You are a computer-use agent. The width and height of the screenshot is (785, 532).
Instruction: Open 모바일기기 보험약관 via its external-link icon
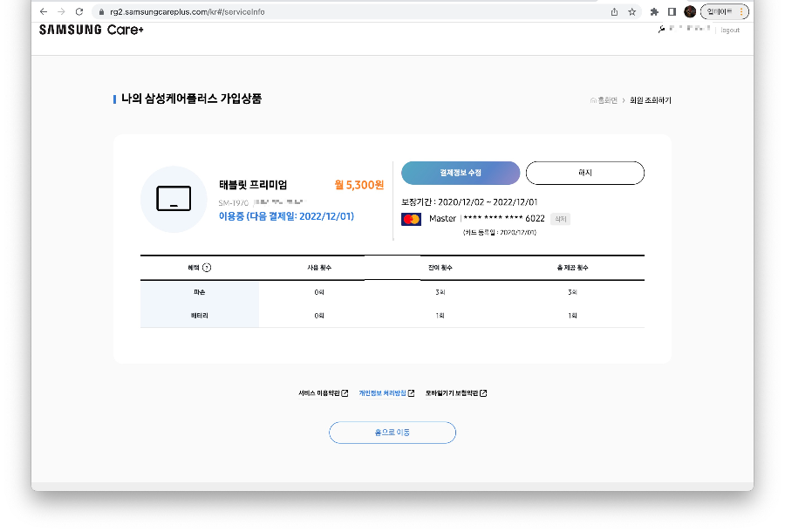482,392
